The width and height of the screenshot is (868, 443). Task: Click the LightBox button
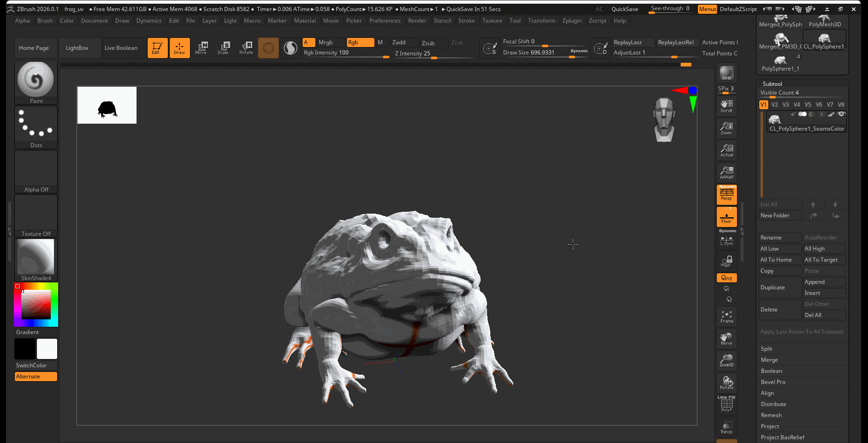click(x=77, y=48)
